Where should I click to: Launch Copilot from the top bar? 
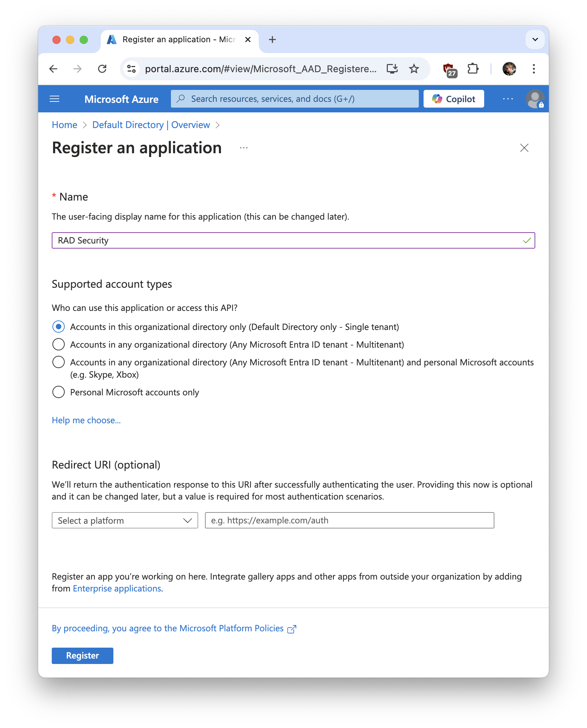(453, 99)
